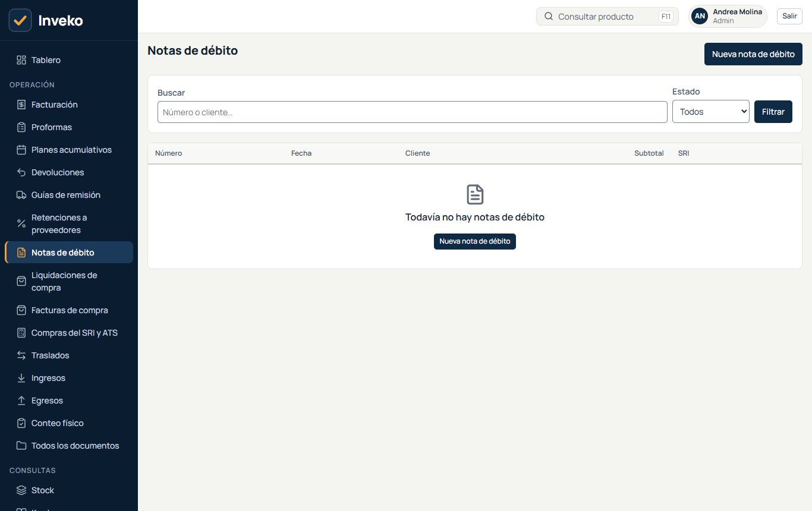Click the SRI column header
This screenshot has height=511, width=812.
pos(684,153)
